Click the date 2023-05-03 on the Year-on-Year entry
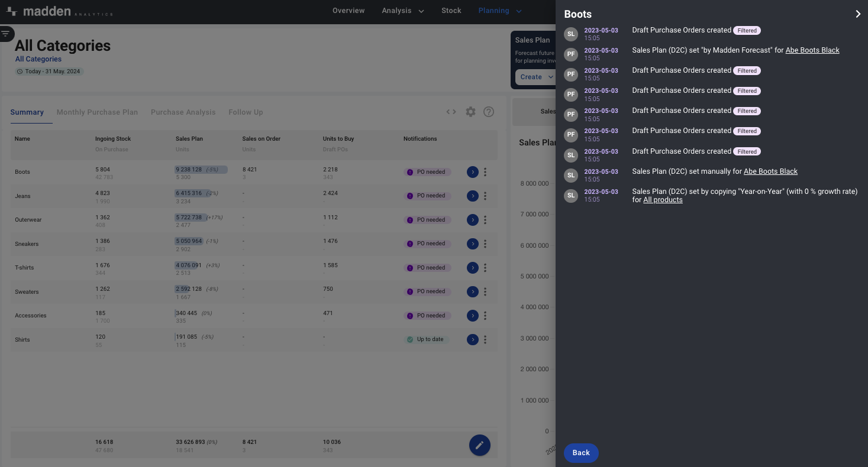The width and height of the screenshot is (868, 467). tap(601, 192)
